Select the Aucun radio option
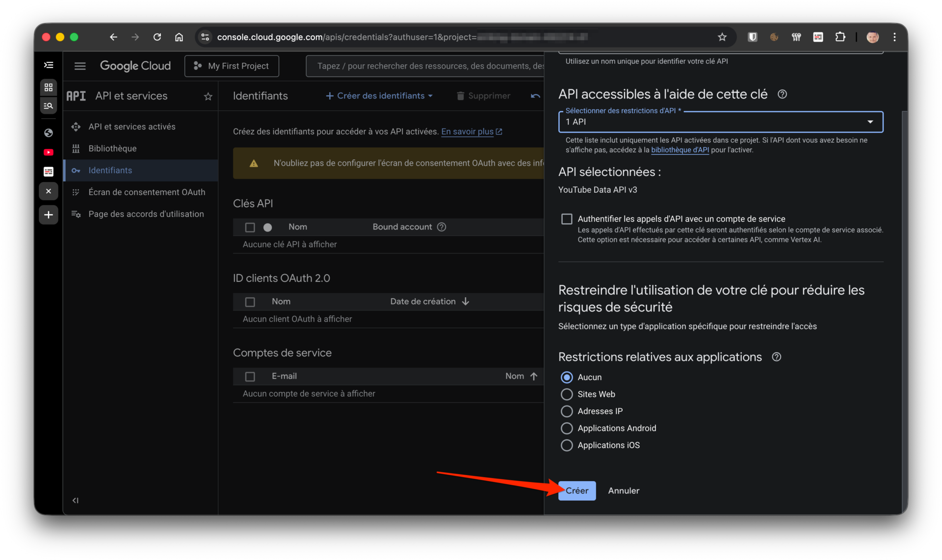Viewport: 942px width, 560px height. tap(567, 377)
